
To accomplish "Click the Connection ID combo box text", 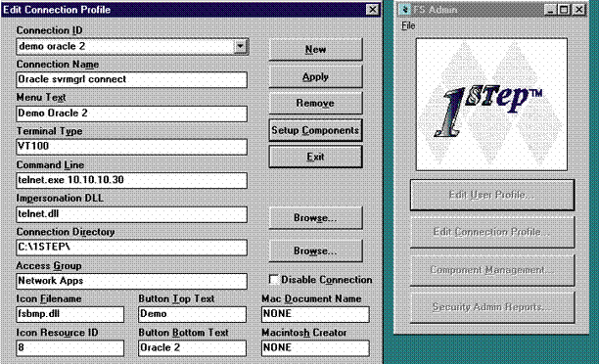I will (x=125, y=46).
